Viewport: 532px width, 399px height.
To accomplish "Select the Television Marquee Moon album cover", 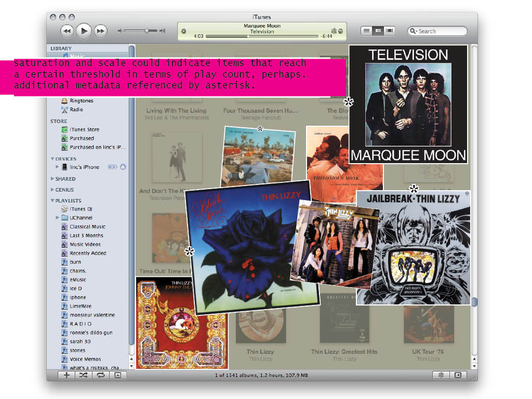I will (408, 104).
